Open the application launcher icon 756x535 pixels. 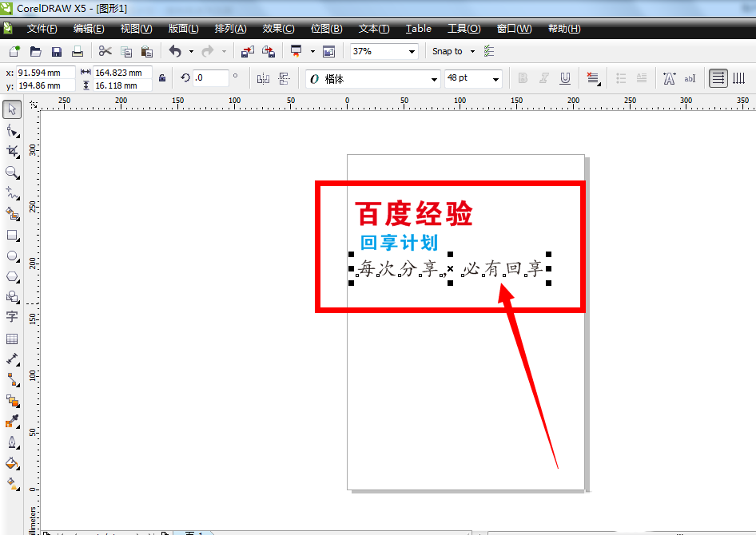pos(296,51)
